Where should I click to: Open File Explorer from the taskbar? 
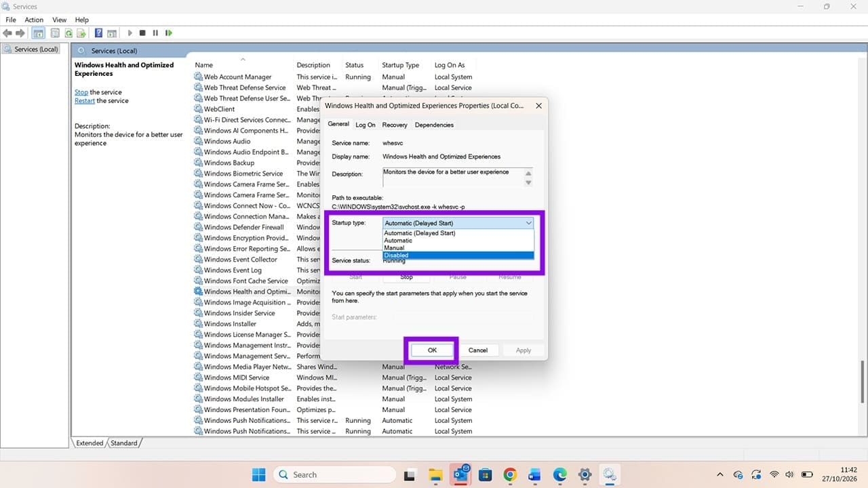(x=435, y=474)
